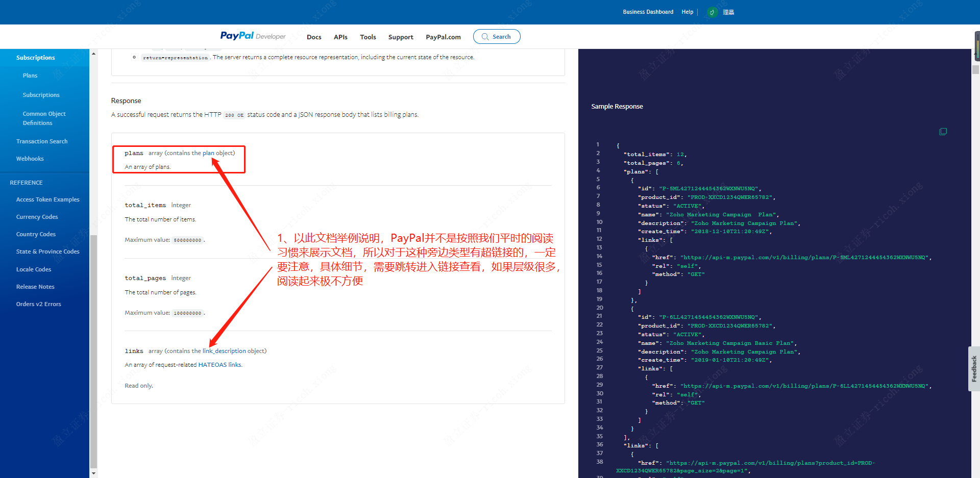
Task: Open Currency Codes reference
Action: click(37, 217)
